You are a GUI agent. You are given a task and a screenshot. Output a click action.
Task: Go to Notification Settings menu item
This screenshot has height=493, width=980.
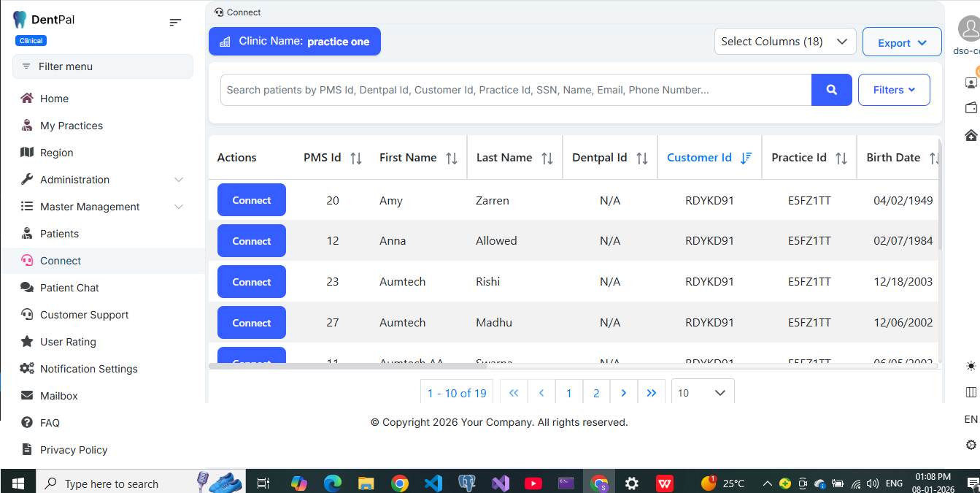tap(88, 369)
